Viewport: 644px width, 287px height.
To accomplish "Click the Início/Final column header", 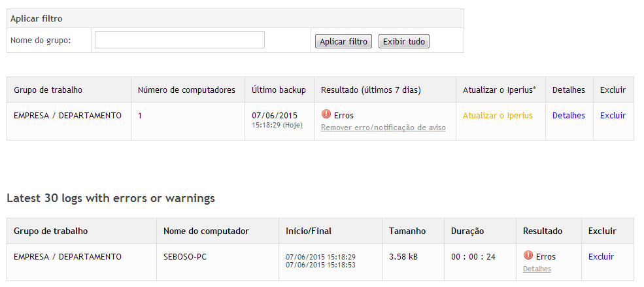I will (x=309, y=231).
